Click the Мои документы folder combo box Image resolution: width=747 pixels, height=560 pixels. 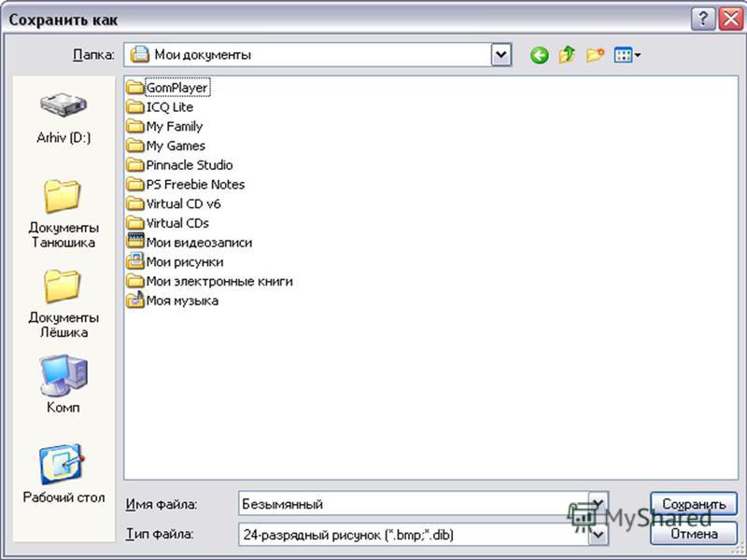pyautogui.click(x=317, y=55)
